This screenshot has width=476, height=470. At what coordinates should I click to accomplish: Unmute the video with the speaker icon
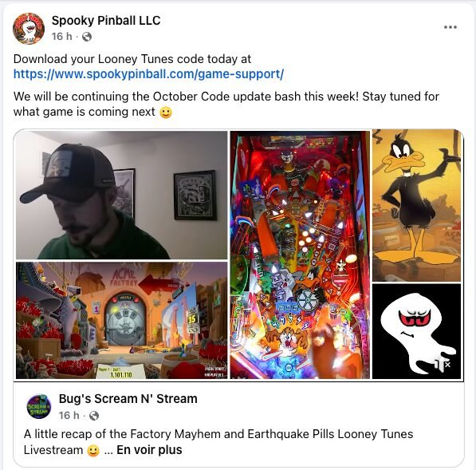(443, 364)
